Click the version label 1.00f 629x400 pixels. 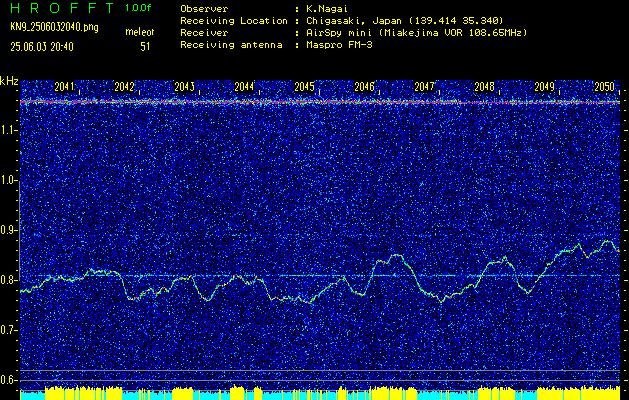pyautogui.click(x=138, y=8)
